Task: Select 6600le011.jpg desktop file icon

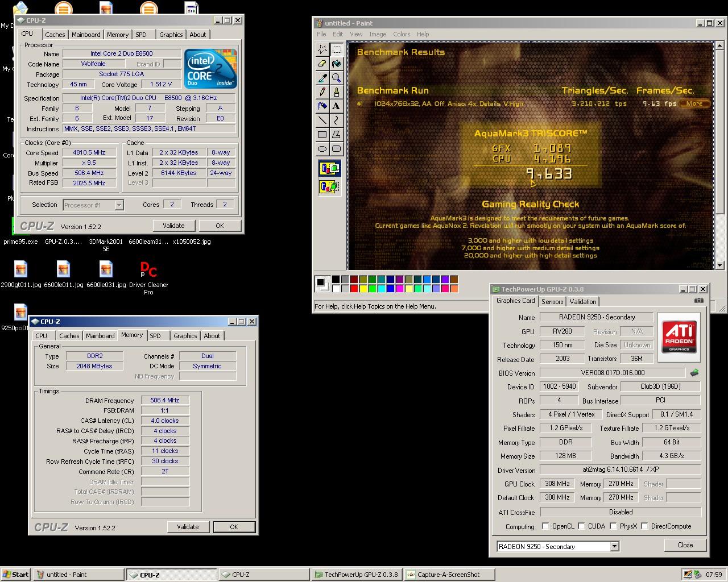Action: pyautogui.click(x=63, y=274)
